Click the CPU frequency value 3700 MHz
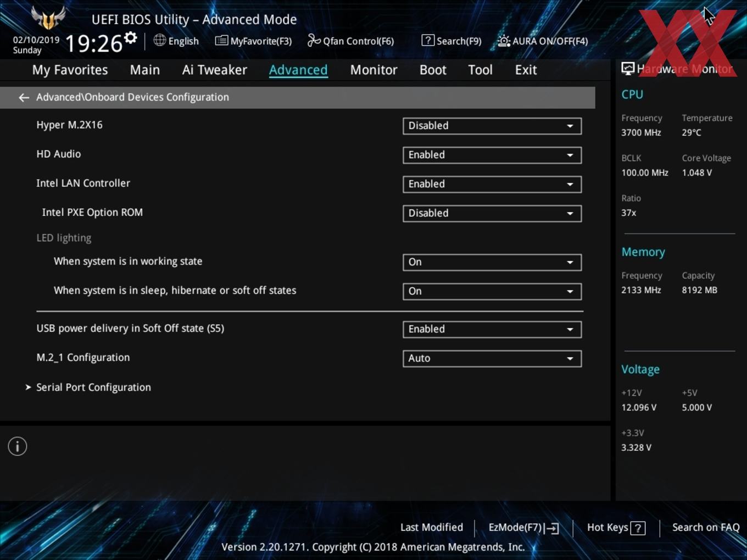Screen dimensions: 747x560 [641, 132]
